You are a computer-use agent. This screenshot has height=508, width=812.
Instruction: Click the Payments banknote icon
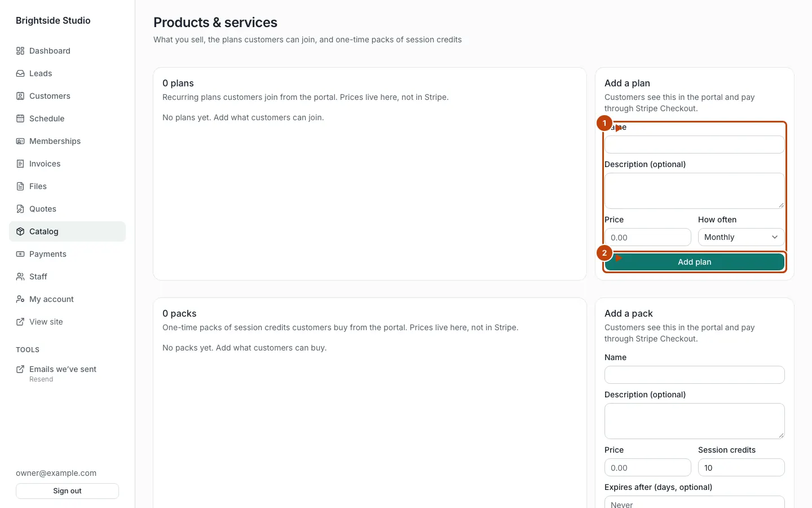[20, 254]
